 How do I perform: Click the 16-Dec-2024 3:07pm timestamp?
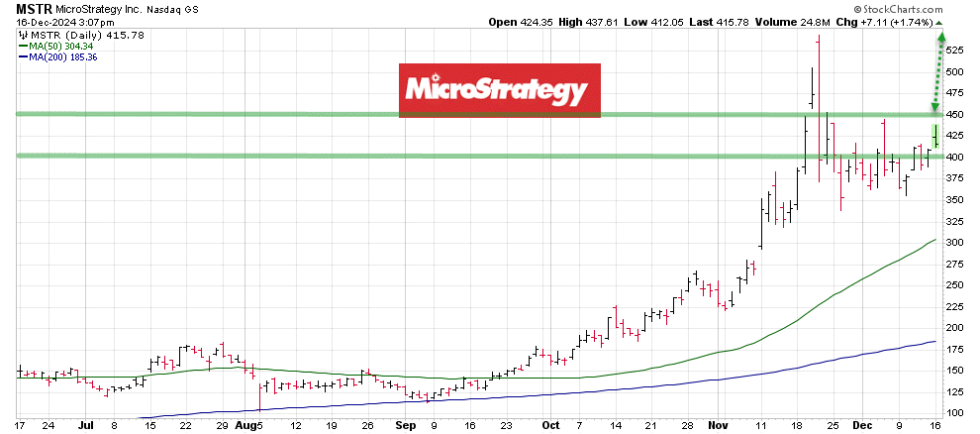coord(60,21)
